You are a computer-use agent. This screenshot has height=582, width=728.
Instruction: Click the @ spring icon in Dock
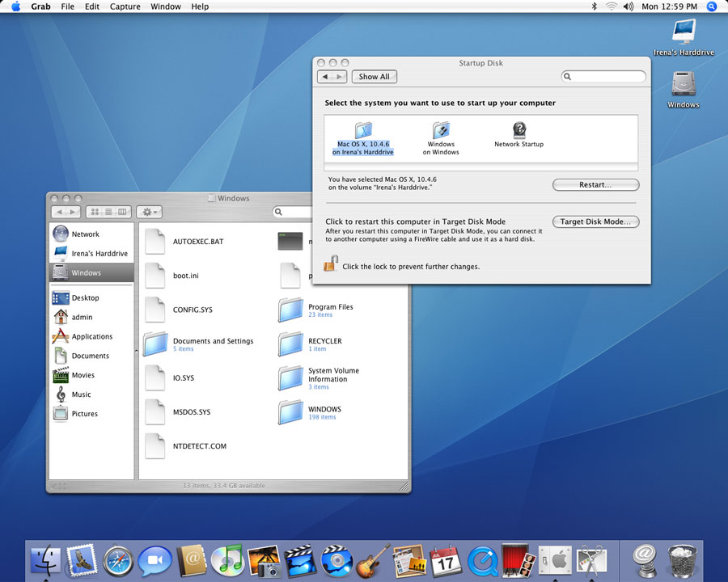645,561
